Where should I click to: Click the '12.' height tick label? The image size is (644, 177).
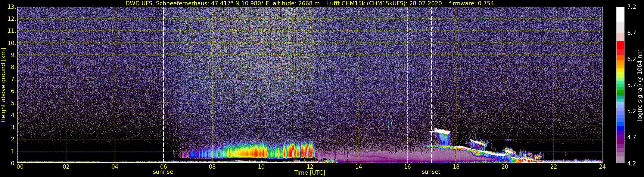coord(12,19)
